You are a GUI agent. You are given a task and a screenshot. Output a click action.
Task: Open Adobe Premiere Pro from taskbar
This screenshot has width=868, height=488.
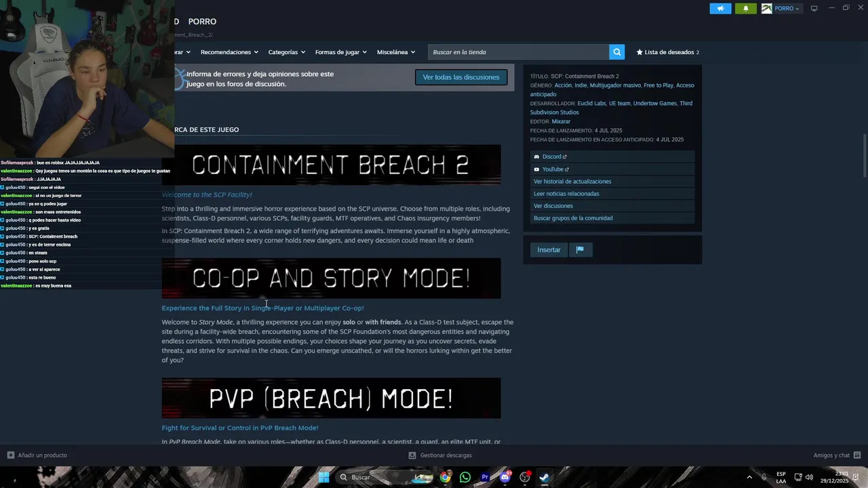tap(485, 477)
